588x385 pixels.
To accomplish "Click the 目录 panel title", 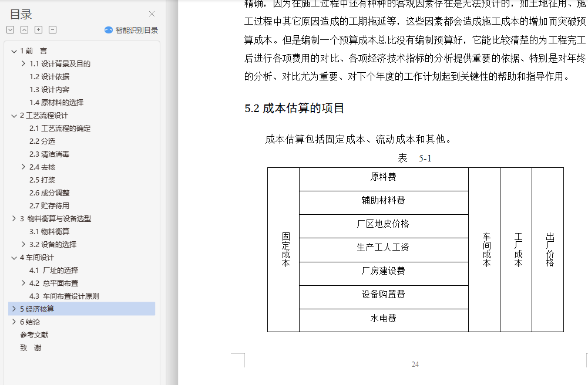I will (21, 14).
